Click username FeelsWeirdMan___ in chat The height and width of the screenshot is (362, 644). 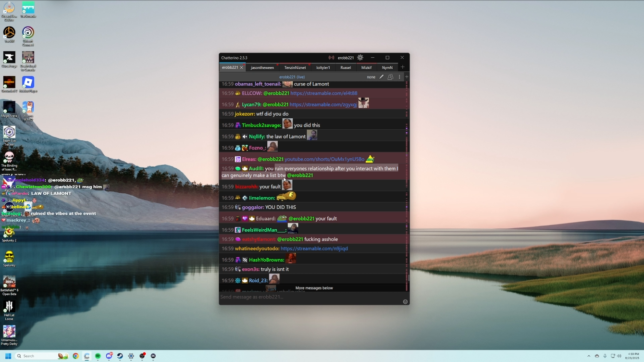click(x=264, y=230)
